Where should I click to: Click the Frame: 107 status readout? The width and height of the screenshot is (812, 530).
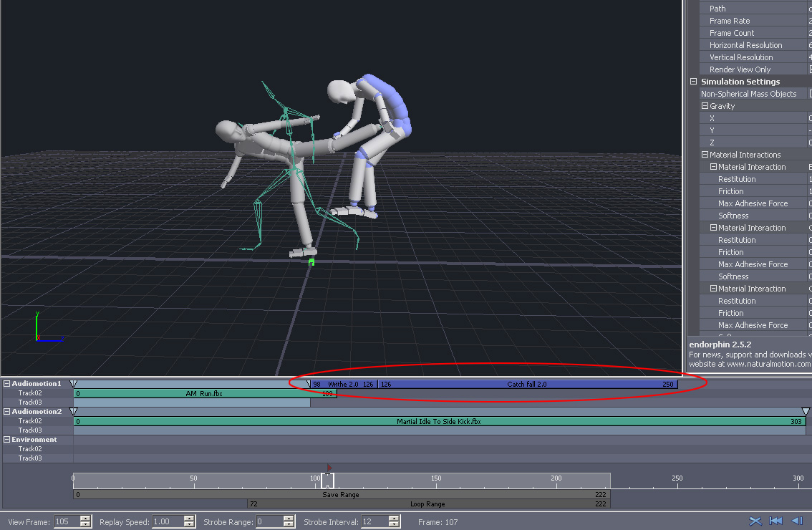point(438,522)
